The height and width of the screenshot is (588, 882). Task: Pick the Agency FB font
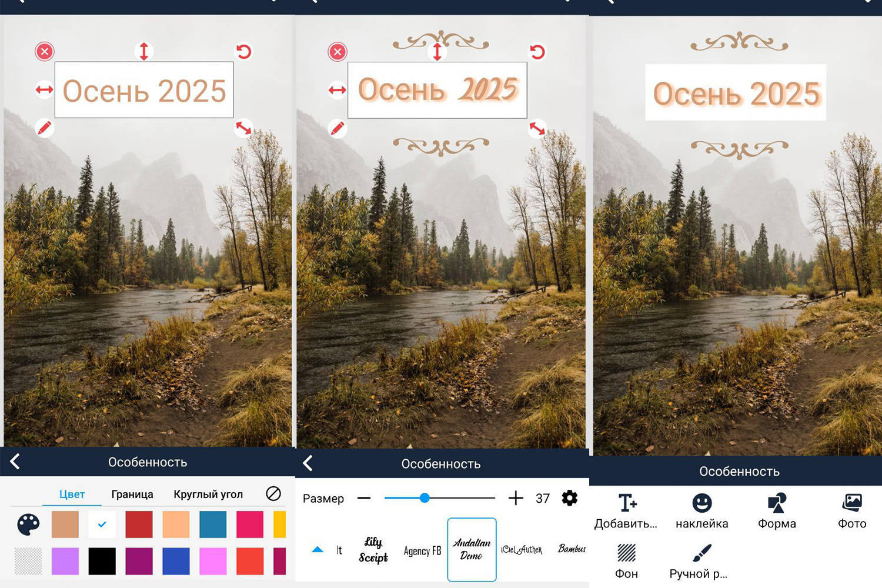pyautogui.click(x=422, y=550)
